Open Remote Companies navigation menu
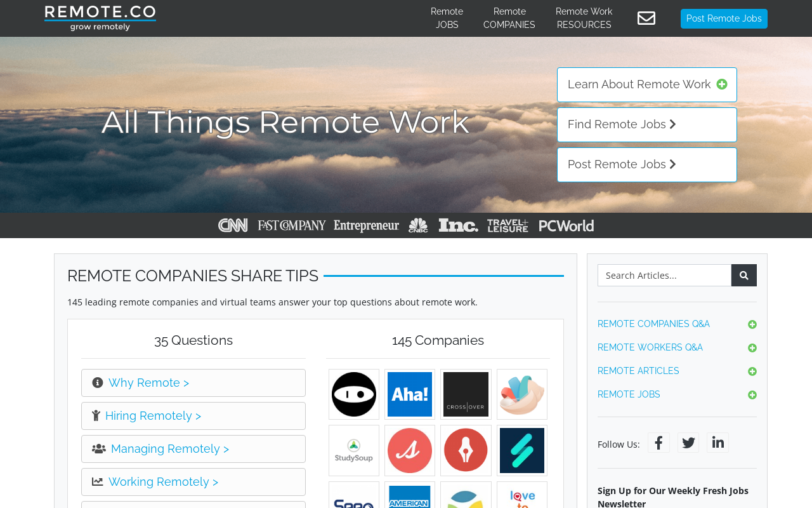The height and width of the screenshot is (508, 812). (509, 18)
